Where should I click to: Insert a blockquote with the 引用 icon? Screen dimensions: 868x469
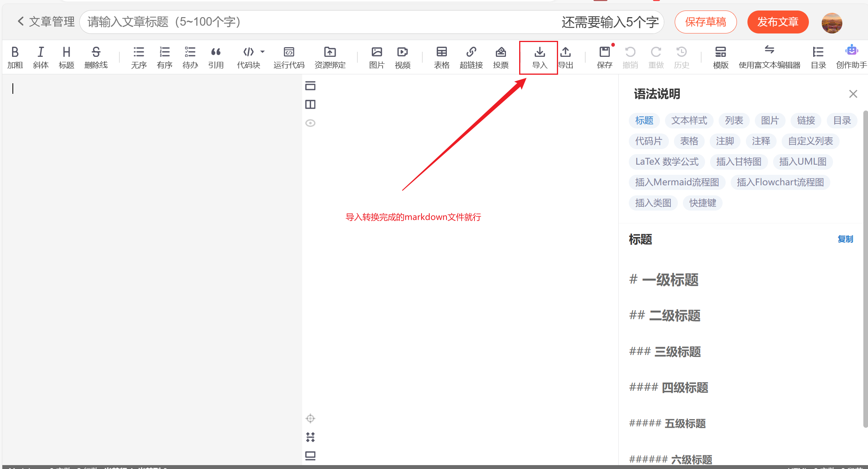pos(216,57)
